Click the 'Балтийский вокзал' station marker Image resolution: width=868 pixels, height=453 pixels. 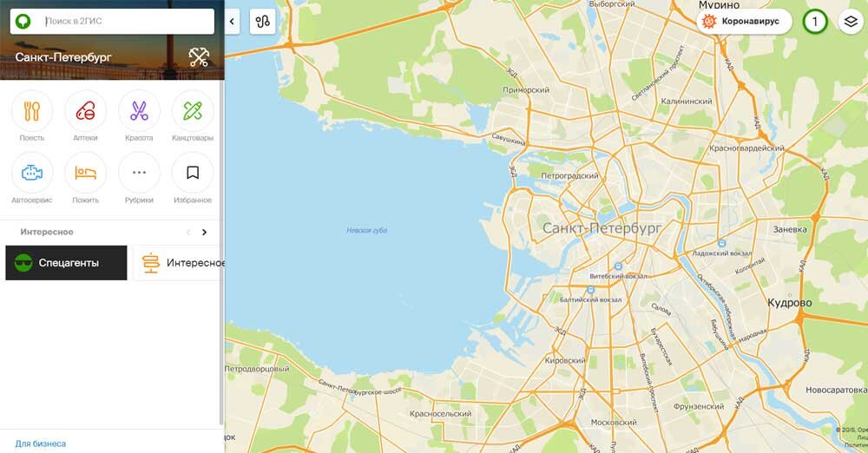point(590,290)
